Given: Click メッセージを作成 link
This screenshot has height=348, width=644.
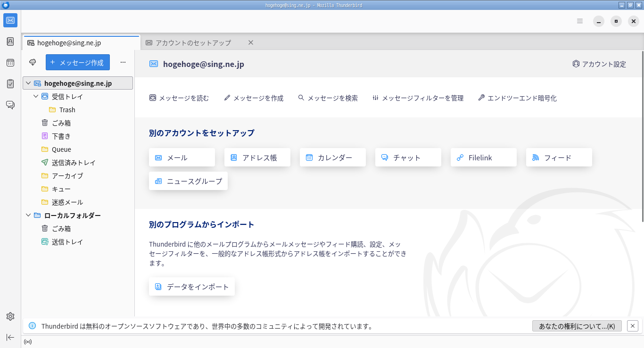Looking at the screenshot, I should tap(254, 98).
